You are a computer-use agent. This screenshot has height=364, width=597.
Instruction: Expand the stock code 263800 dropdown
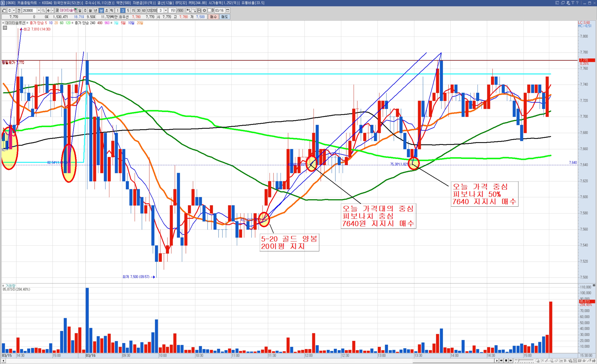pyautogui.click(x=39, y=10)
